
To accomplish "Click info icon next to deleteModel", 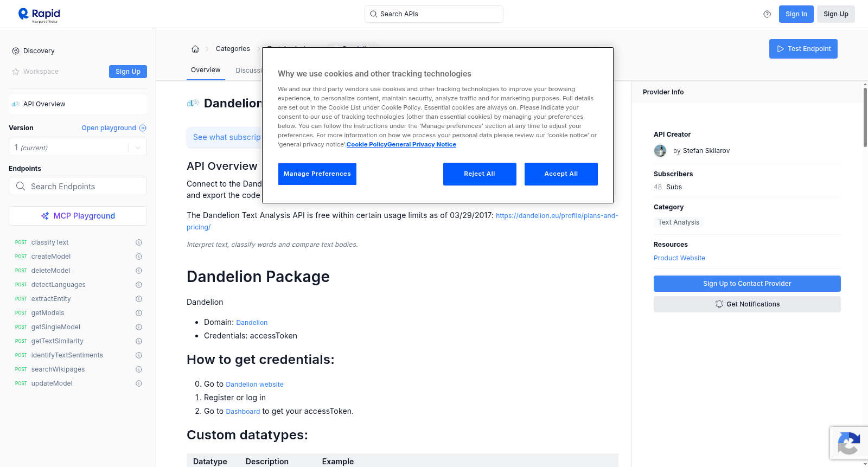I will pyautogui.click(x=139, y=271).
